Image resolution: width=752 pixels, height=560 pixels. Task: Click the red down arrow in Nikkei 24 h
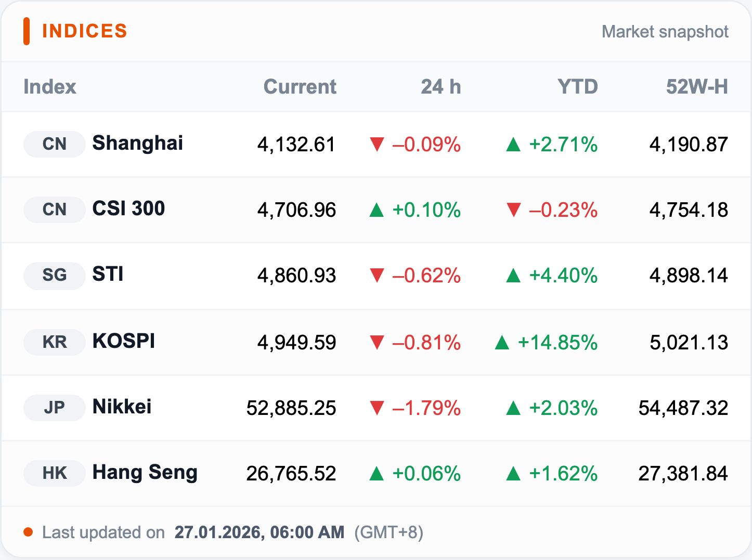pos(377,408)
